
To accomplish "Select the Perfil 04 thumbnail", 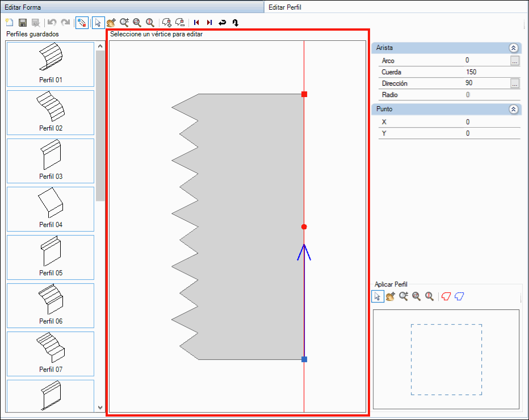I will click(51, 209).
